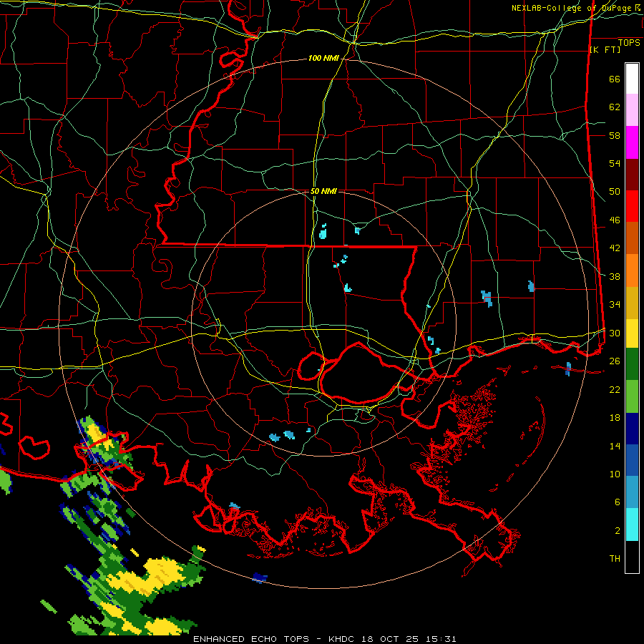Click the "[K FT]" units label

point(605,49)
